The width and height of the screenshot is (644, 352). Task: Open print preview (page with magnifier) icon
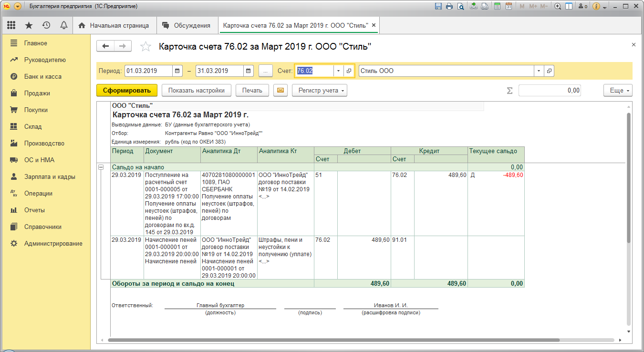[x=460, y=6]
